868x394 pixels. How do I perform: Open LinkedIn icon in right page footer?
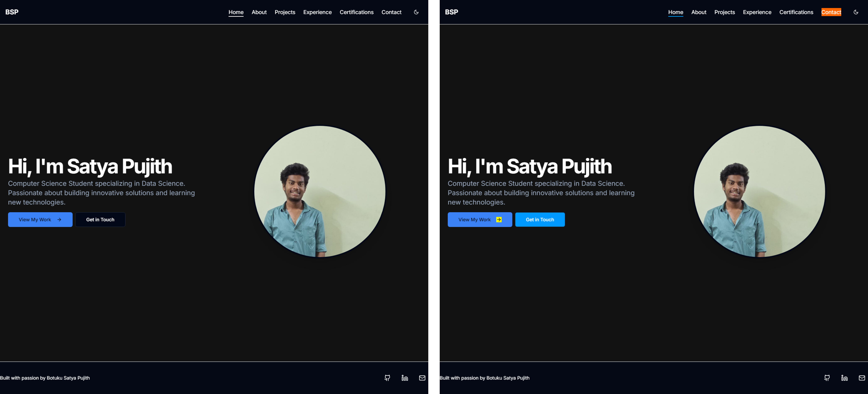[x=844, y=378]
